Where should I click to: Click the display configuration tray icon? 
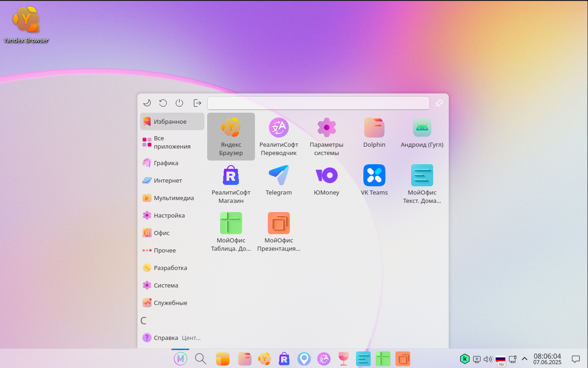(477, 359)
